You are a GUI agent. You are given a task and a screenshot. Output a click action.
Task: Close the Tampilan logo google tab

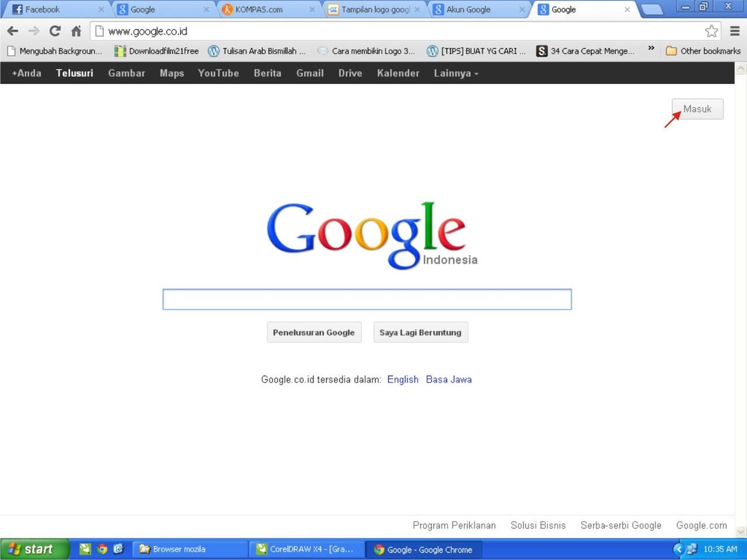tap(417, 9)
